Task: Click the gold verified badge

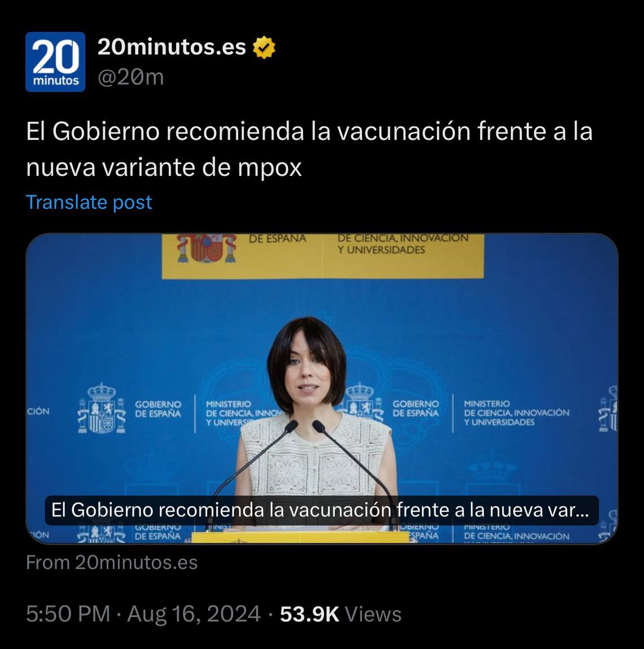Action: (264, 47)
